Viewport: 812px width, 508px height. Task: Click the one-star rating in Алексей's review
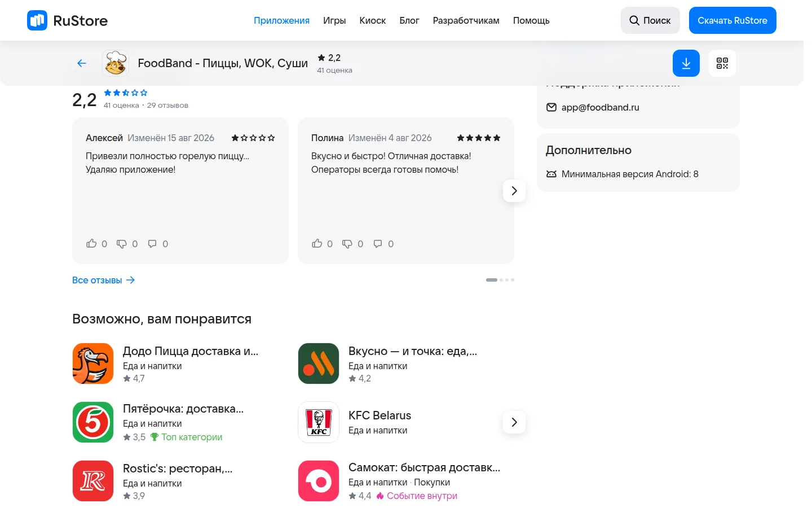coord(253,138)
